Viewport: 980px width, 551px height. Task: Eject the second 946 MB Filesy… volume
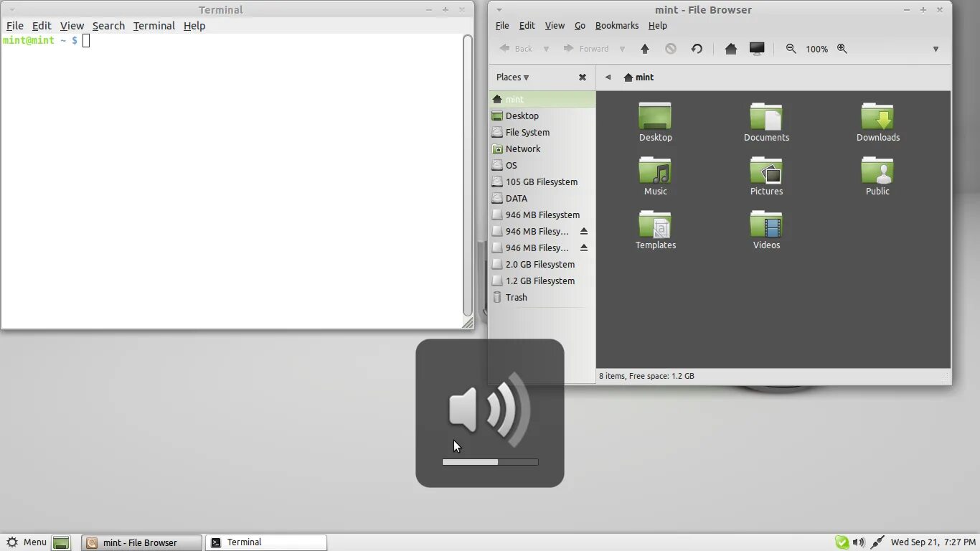tap(584, 248)
